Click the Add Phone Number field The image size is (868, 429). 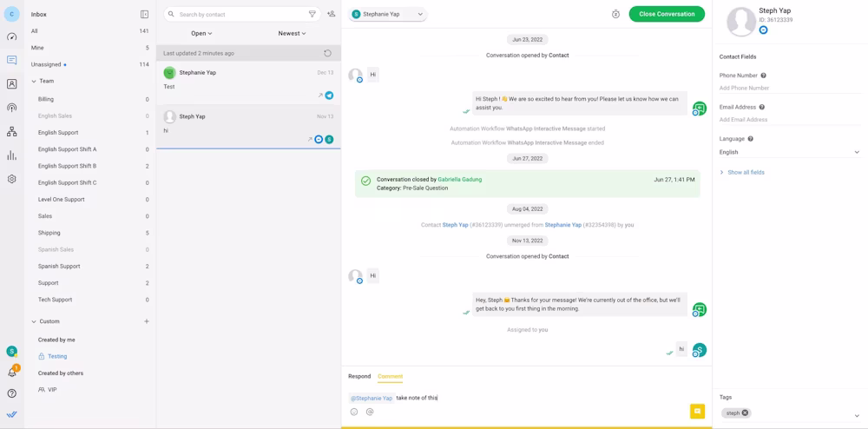790,88
